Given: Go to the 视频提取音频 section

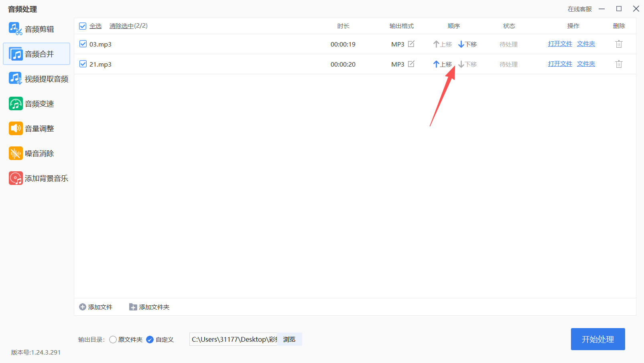Looking at the screenshot, I should tap(37, 79).
